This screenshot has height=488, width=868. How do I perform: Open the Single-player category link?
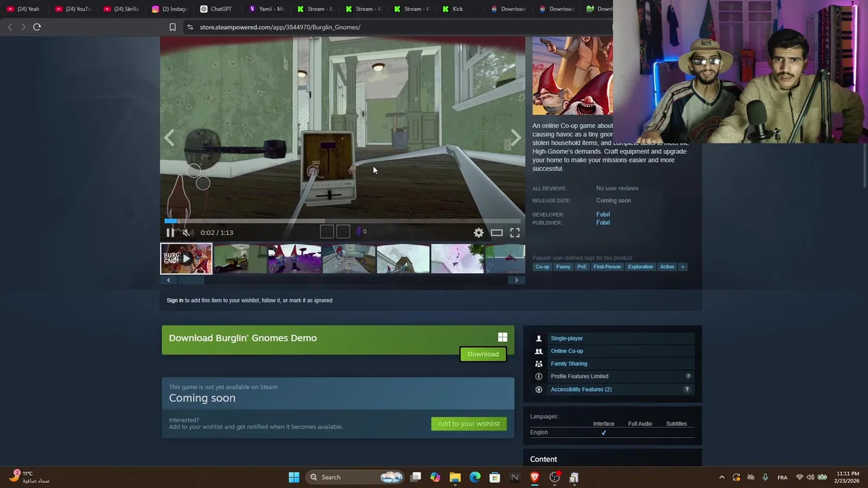click(567, 338)
